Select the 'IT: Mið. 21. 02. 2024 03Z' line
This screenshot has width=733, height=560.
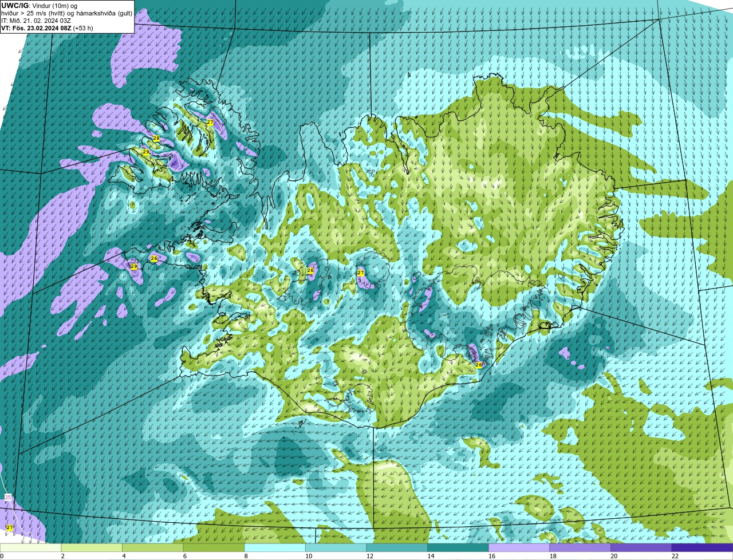pos(36,21)
